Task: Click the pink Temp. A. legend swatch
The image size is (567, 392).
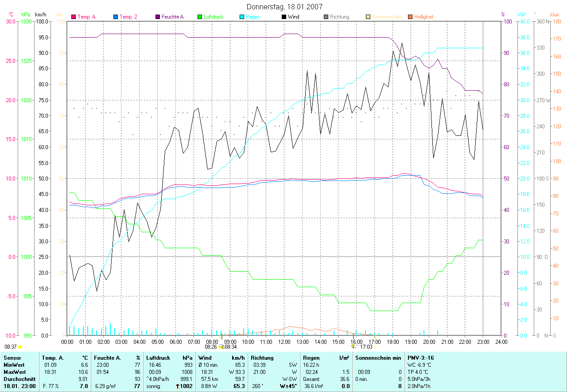Action: click(x=74, y=17)
